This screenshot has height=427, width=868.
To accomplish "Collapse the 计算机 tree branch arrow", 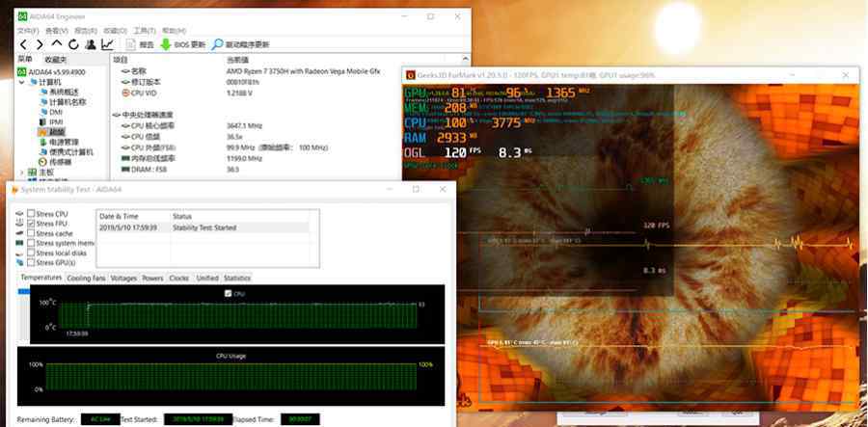I will (x=22, y=82).
